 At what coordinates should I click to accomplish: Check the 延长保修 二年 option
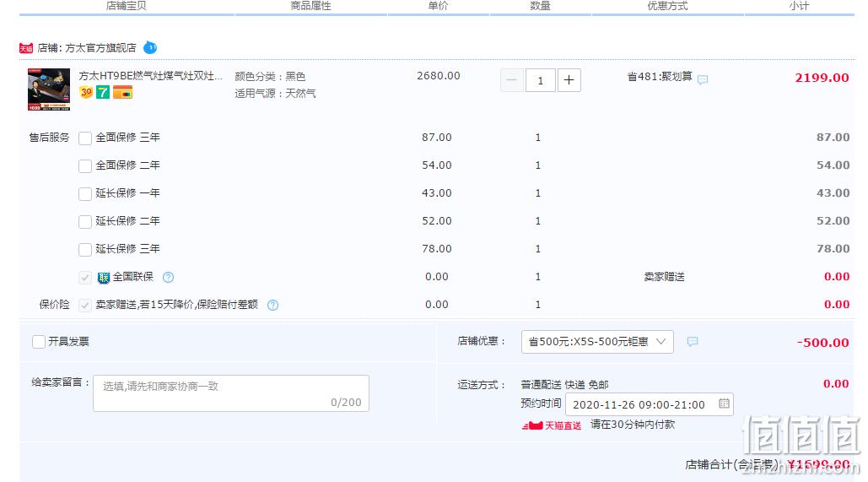click(x=85, y=222)
